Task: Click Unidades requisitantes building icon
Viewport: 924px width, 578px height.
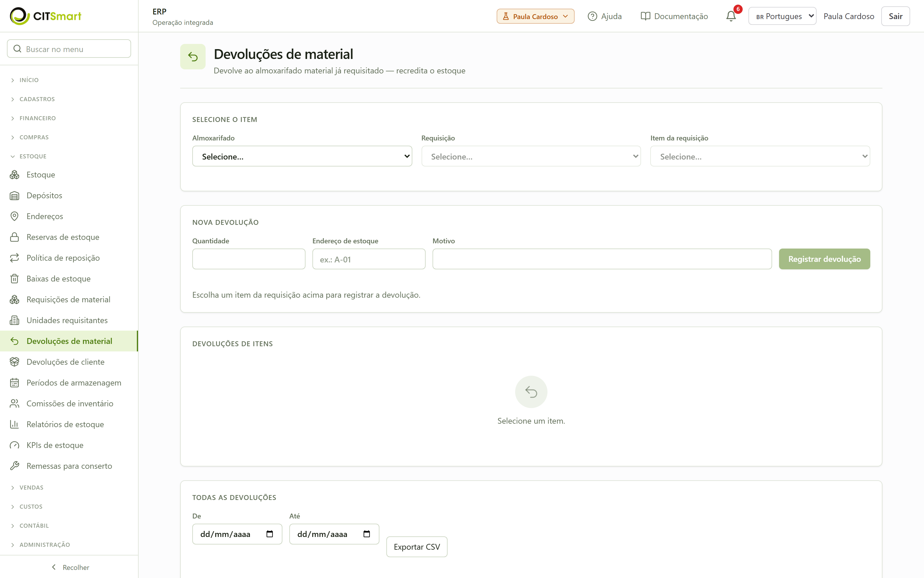Action: (14, 320)
